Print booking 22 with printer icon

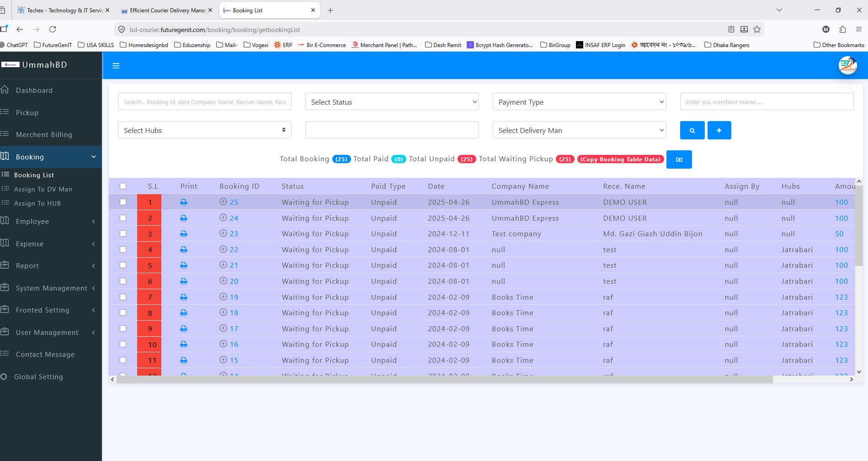coord(184,249)
